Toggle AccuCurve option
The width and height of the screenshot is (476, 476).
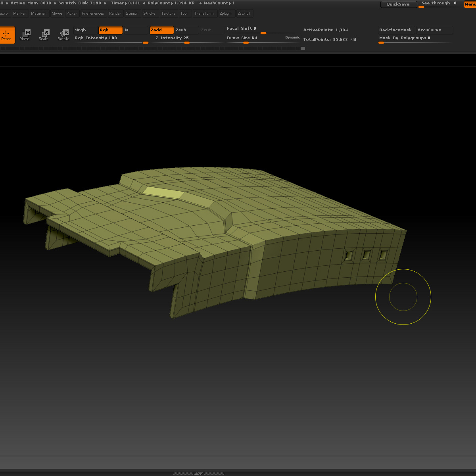[x=434, y=30]
